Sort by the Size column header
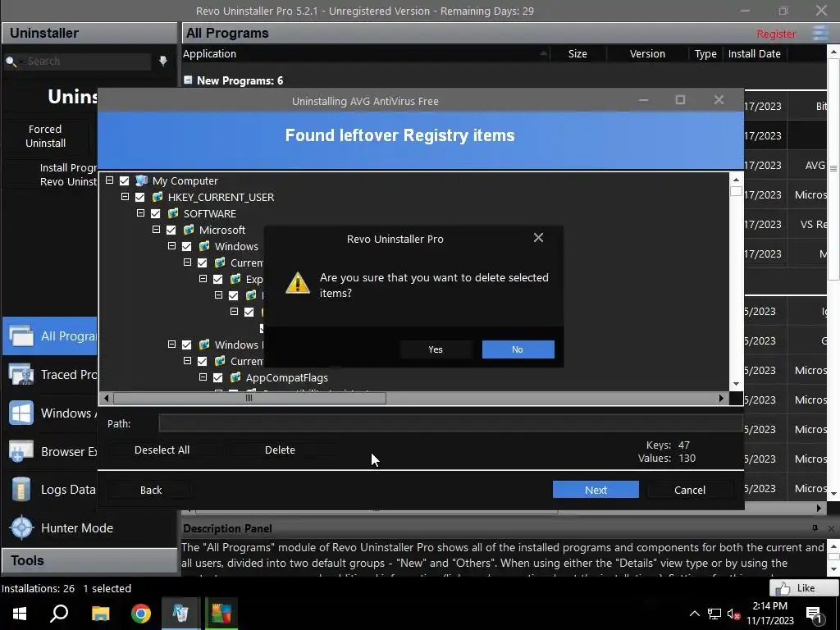 click(577, 53)
